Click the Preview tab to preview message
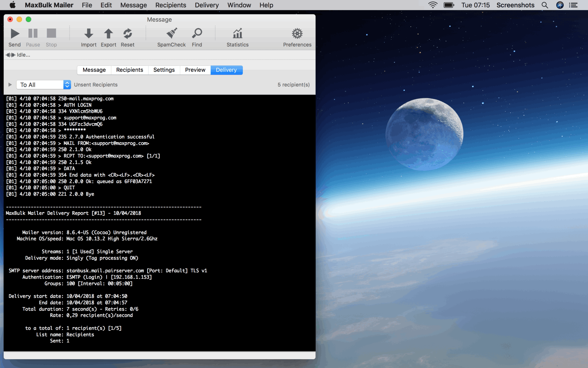Viewport: 588px width, 368px height. [x=194, y=70]
